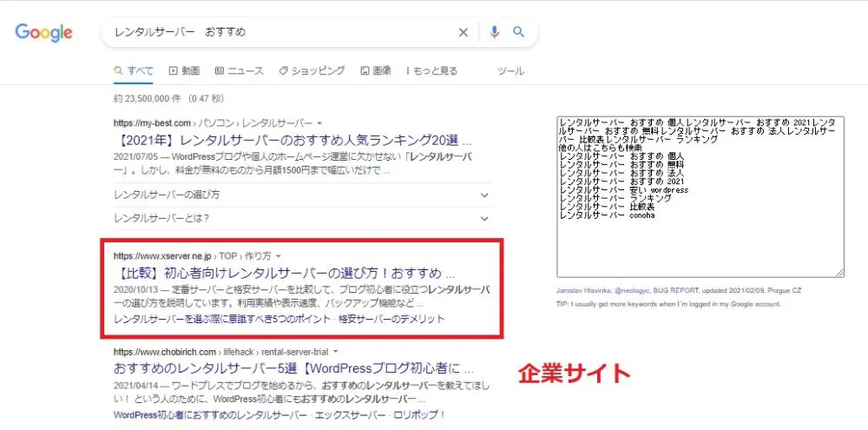Open my-best.com result options arrow
Image resolution: width=868 pixels, height=430 pixels.
(x=320, y=123)
